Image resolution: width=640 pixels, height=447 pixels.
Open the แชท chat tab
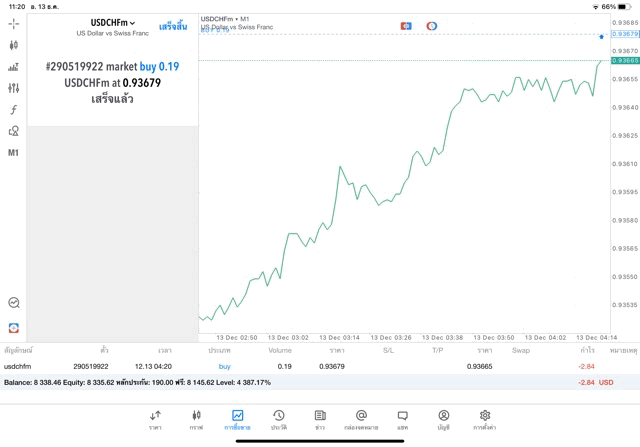[x=402, y=420]
